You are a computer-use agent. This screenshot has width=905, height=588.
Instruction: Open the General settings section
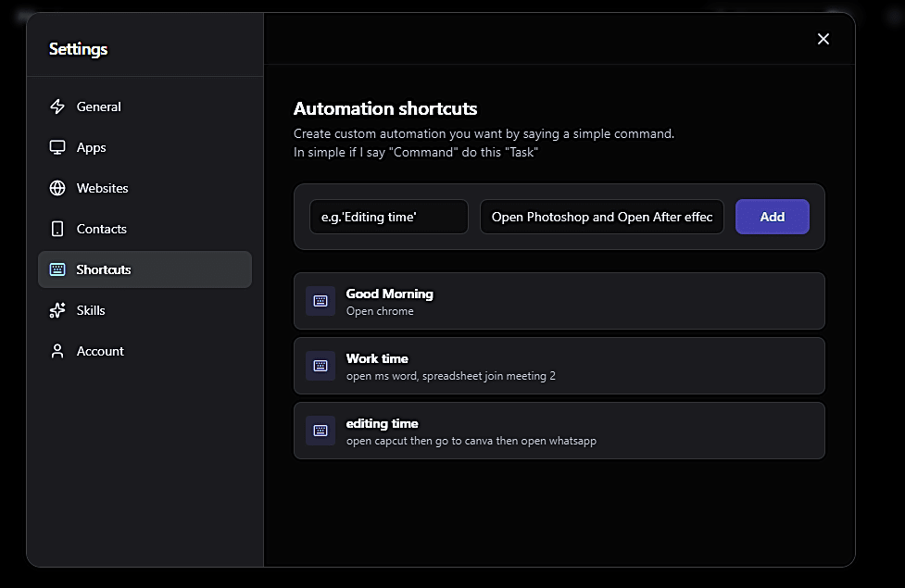[97, 106]
